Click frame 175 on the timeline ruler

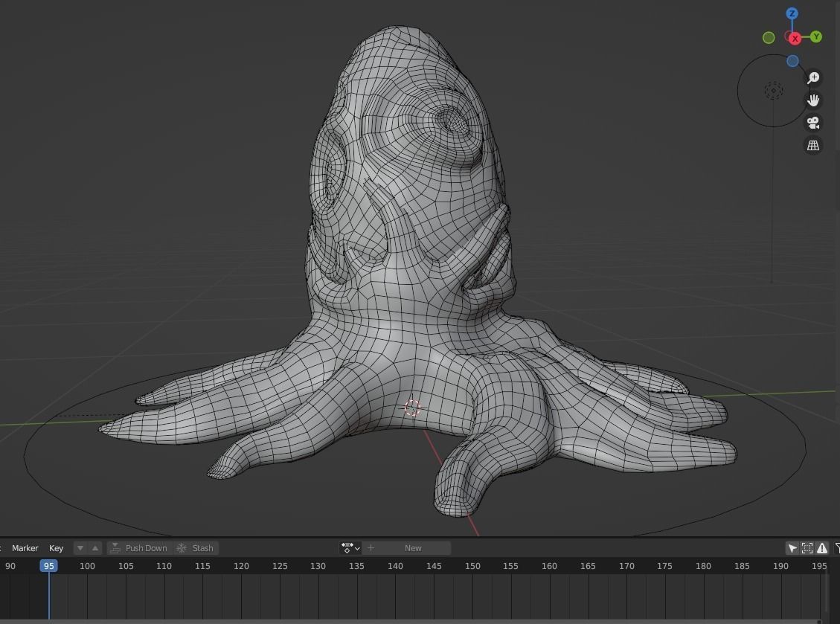pyautogui.click(x=664, y=566)
